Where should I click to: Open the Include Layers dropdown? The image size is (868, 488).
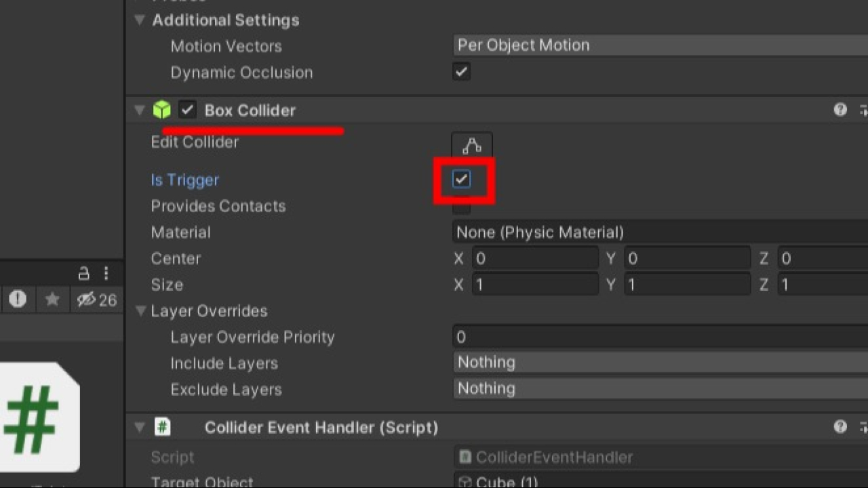click(x=658, y=363)
